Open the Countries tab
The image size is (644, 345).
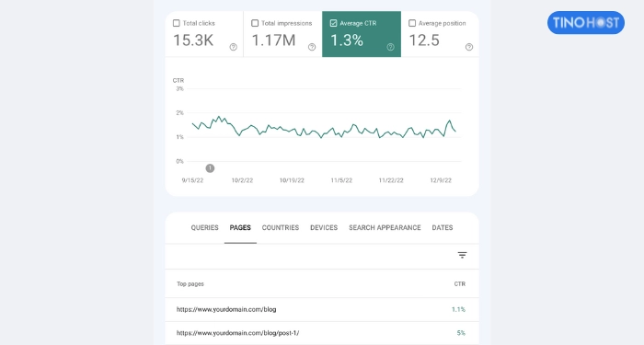[x=281, y=227]
